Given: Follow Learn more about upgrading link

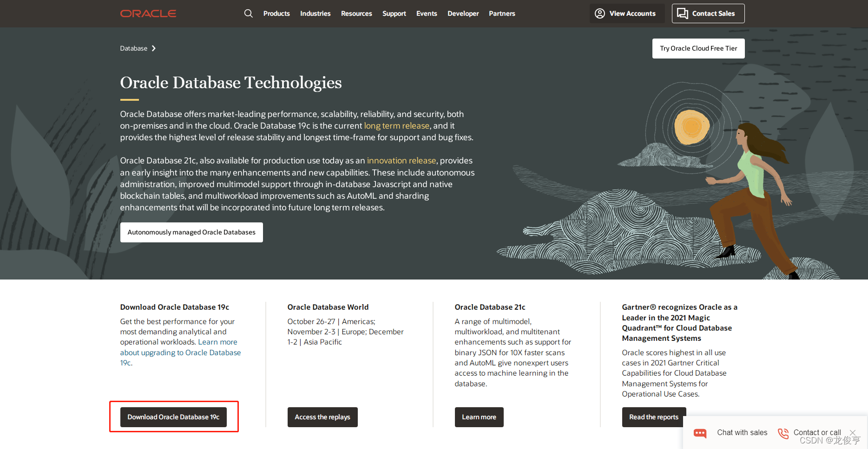Looking at the screenshot, I should (x=180, y=352).
